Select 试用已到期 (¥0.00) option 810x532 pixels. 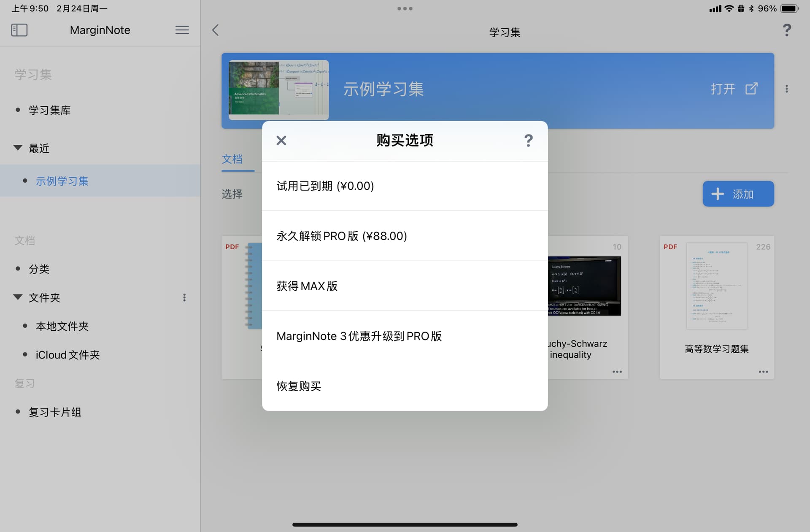[x=405, y=186]
